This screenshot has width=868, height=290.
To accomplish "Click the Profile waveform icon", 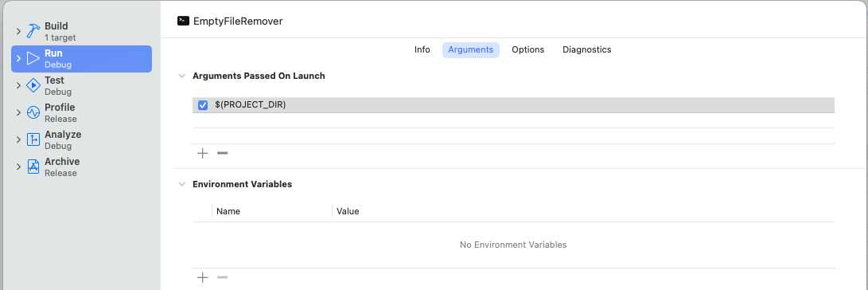I will pyautogui.click(x=33, y=112).
